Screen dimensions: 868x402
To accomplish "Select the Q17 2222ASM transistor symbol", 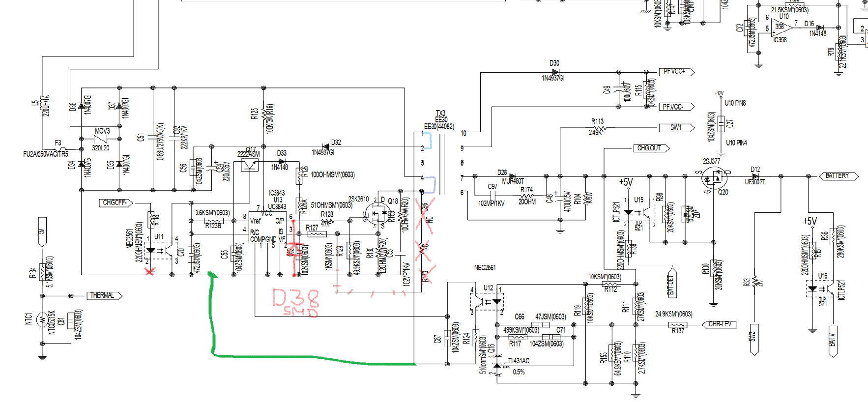I will [x=250, y=165].
